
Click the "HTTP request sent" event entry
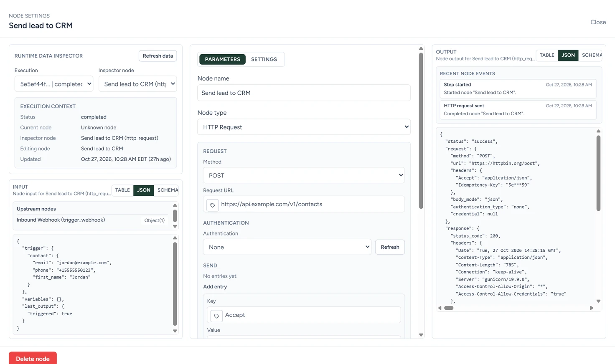(x=518, y=110)
